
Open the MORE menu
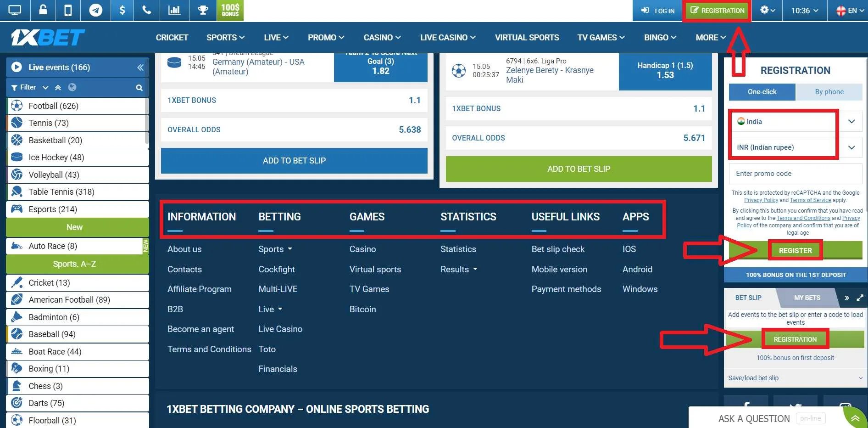(x=711, y=38)
